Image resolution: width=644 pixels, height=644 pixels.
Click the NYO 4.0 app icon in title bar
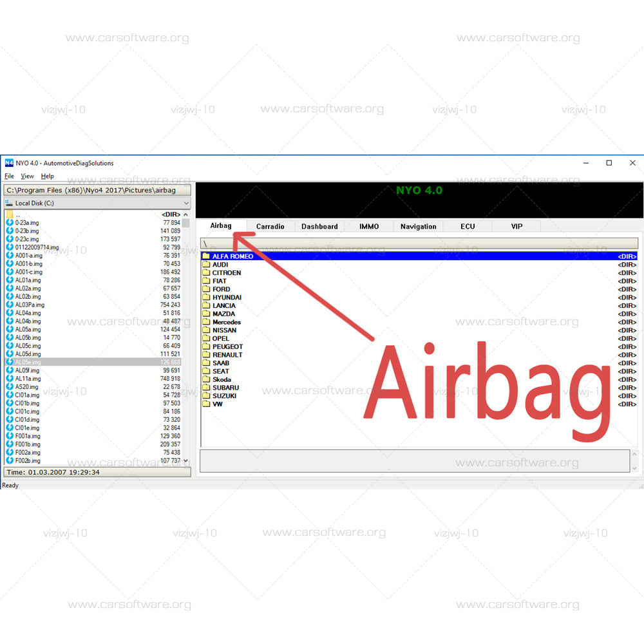pyautogui.click(x=9, y=163)
